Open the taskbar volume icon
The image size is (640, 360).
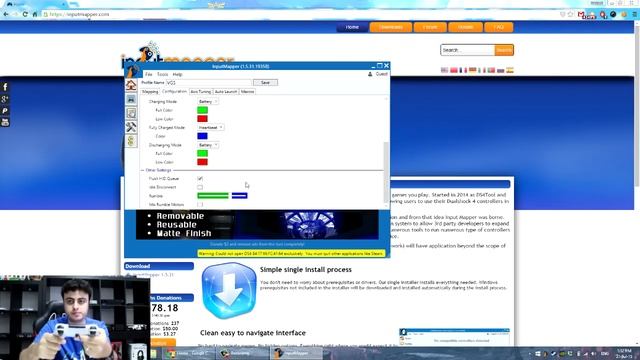594,353
